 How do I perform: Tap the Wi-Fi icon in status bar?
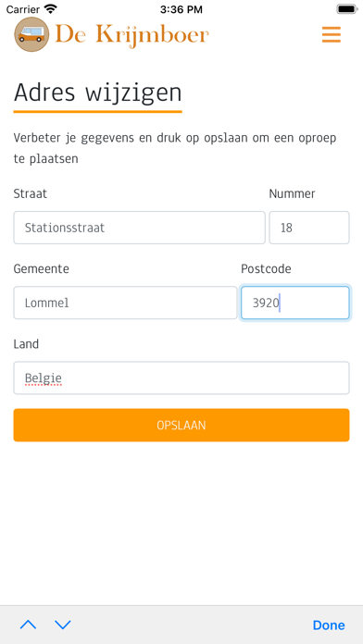pyautogui.click(x=51, y=8)
